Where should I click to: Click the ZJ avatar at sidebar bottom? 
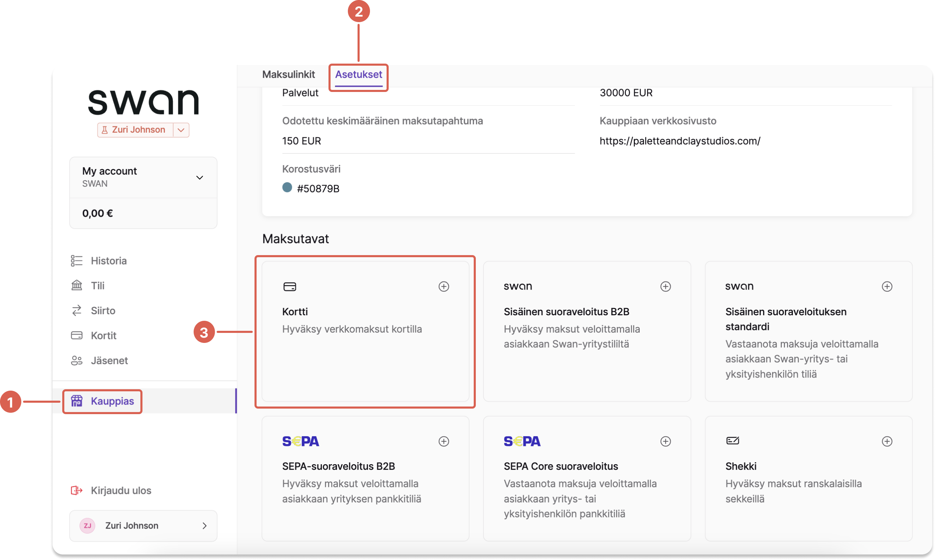click(x=87, y=525)
